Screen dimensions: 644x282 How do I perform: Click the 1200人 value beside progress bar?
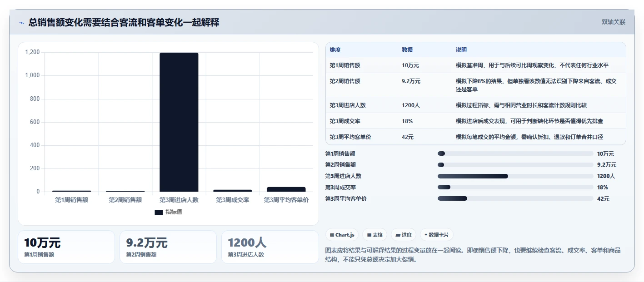pos(606,176)
